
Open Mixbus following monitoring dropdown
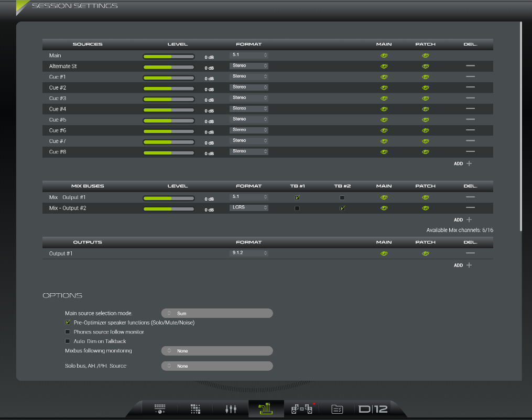click(217, 351)
